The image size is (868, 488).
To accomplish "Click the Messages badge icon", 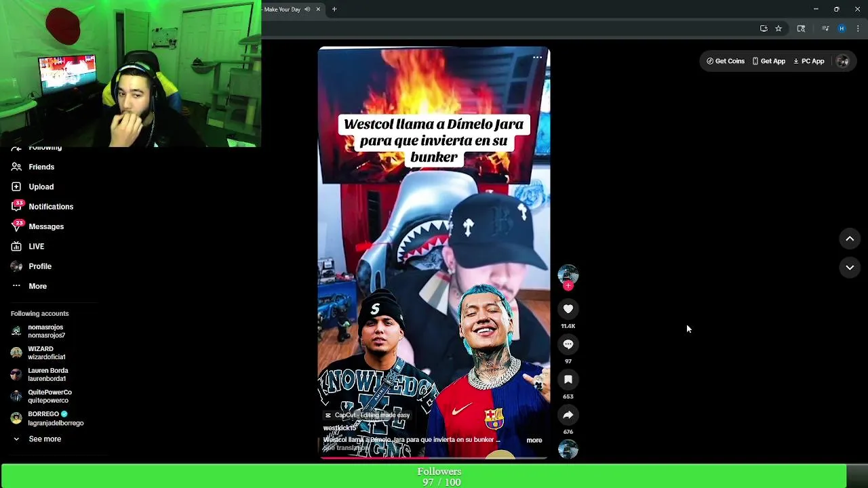I will [x=17, y=226].
